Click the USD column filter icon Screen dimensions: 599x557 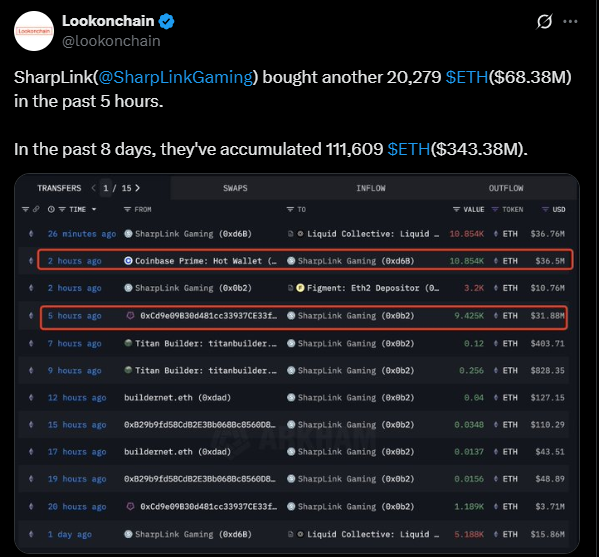point(546,209)
